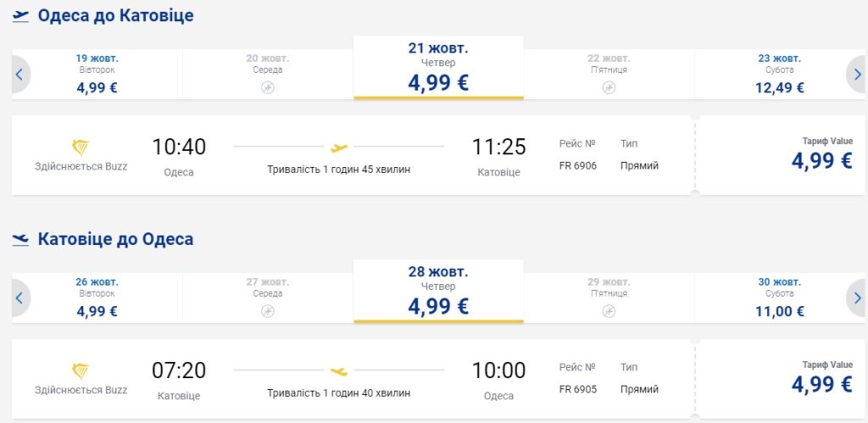This screenshot has width=868, height=423.
Task: Click the arriving plane icon beside Катовіце до Одеса
Action: click(21, 240)
